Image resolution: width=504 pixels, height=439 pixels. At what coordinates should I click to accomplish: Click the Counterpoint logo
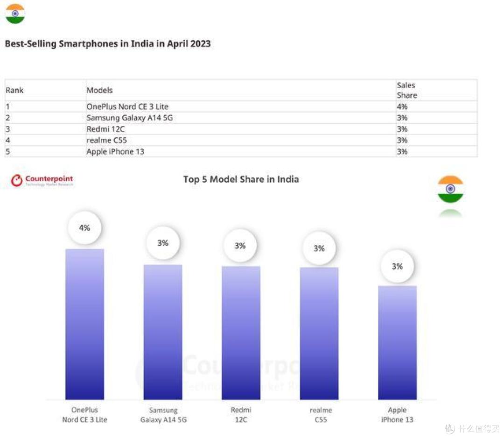pos(42,180)
